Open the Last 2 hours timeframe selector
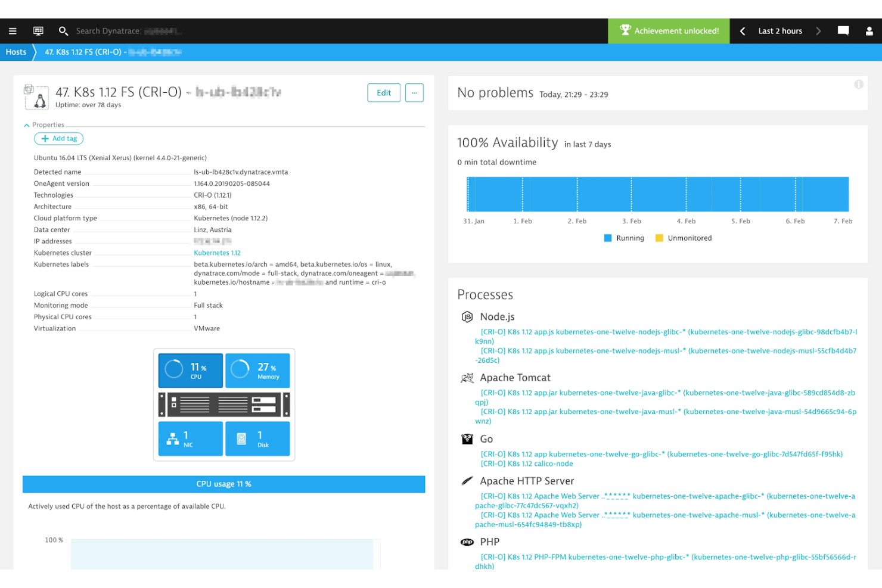Screen dimensions: 882x588 (x=780, y=31)
